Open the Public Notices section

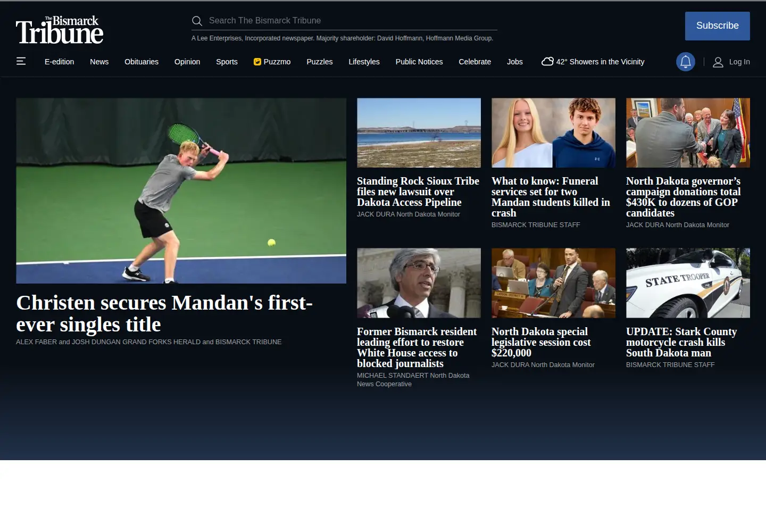[419, 62]
